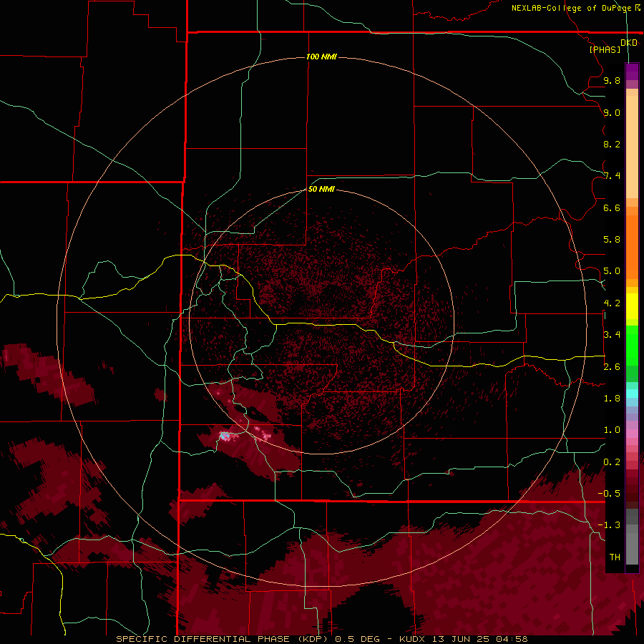Click the [PHAS] label above color bar

[x=605, y=50]
